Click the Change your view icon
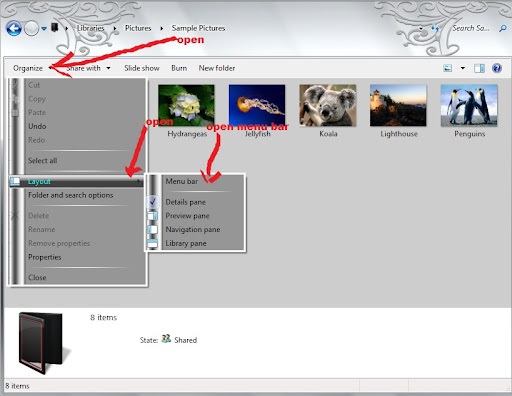The image size is (512, 396). 448,68
